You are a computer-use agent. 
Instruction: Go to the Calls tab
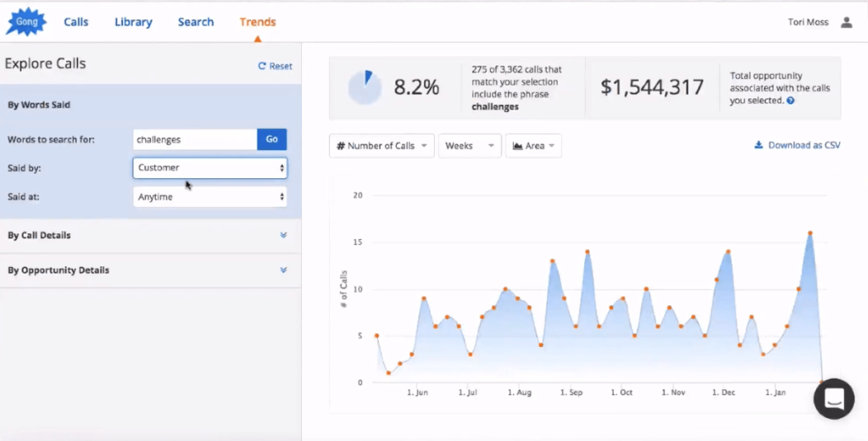[75, 22]
